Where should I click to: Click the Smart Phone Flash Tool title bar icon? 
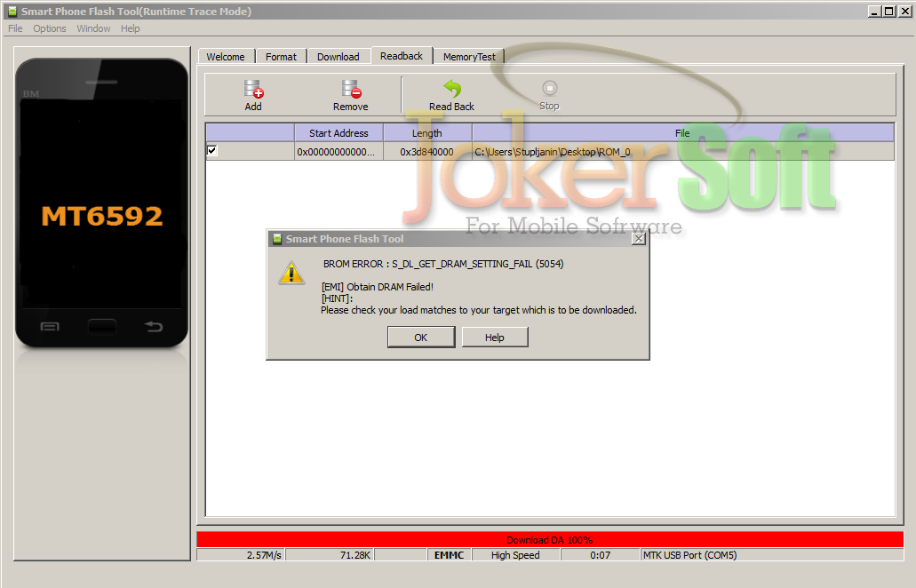point(12,11)
